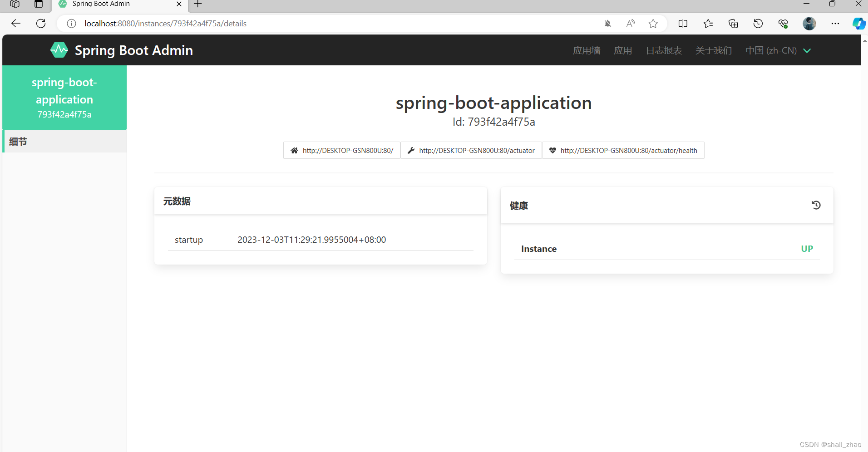Viewport: 868px width, 452px height.
Task: Open the browser settings and more menu
Action: [835, 24]
